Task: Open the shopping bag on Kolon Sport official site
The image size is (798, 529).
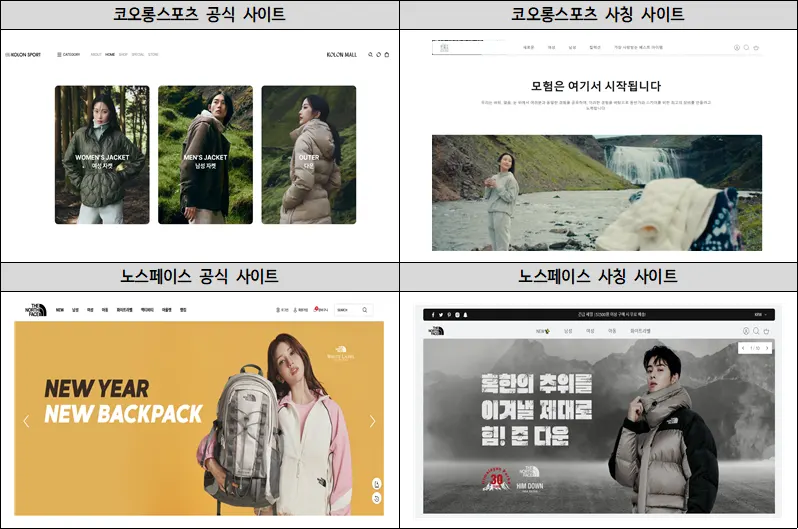Action: pyautogui.click(x=387, y=54)
